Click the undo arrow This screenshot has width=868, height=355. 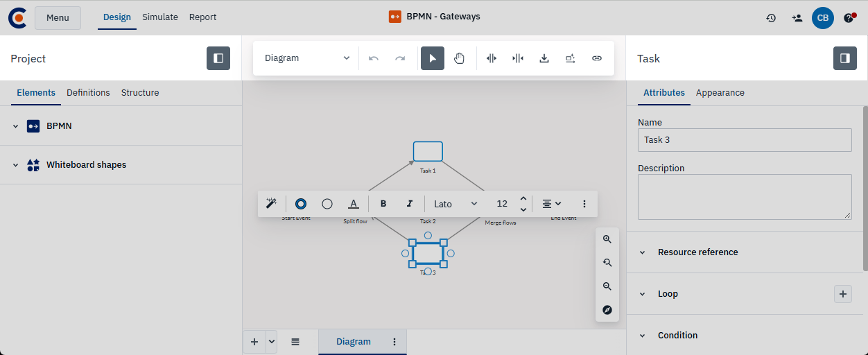(374, 58)
